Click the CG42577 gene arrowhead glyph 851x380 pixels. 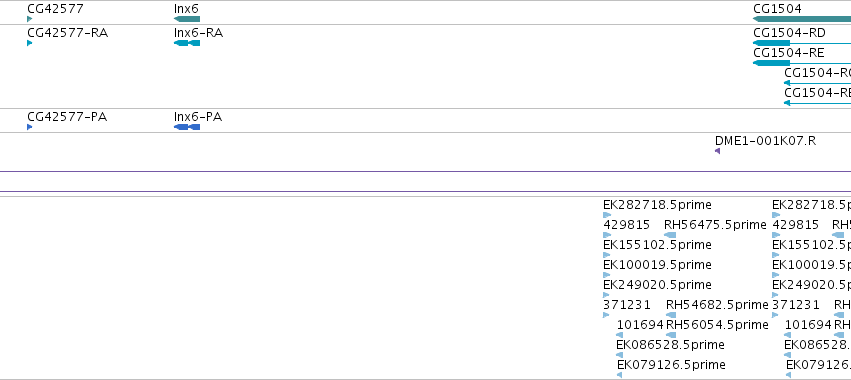click(x=30, y=19)
